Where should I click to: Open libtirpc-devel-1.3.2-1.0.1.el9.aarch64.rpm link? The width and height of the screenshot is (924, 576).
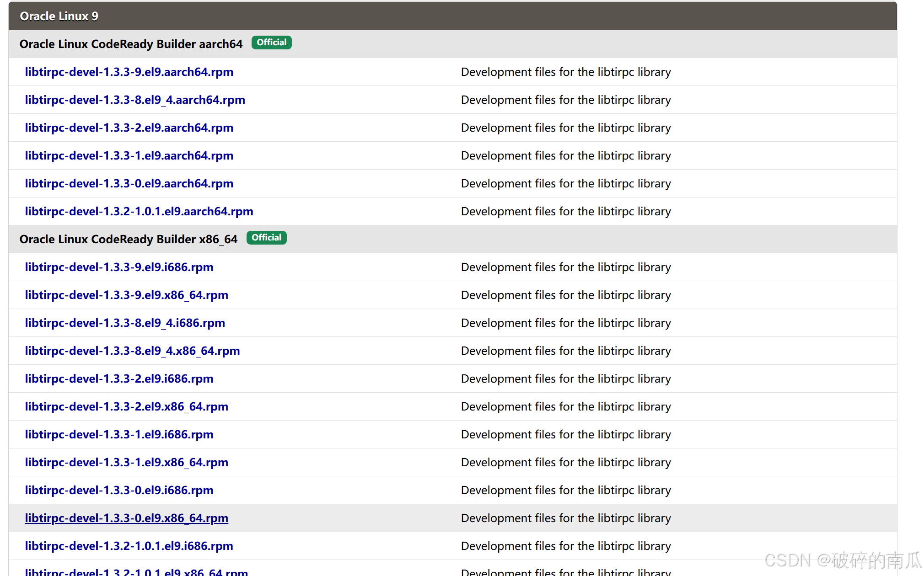tap(139, 211)
